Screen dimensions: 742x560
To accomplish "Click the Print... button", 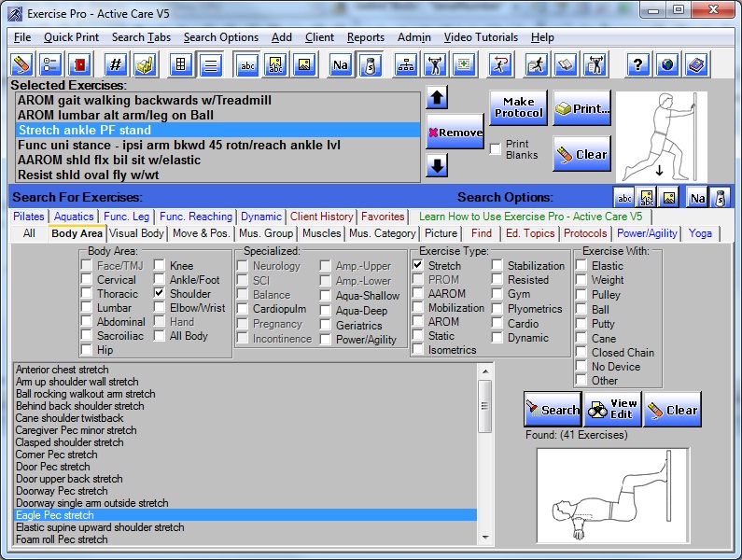I will pos(582,107).
